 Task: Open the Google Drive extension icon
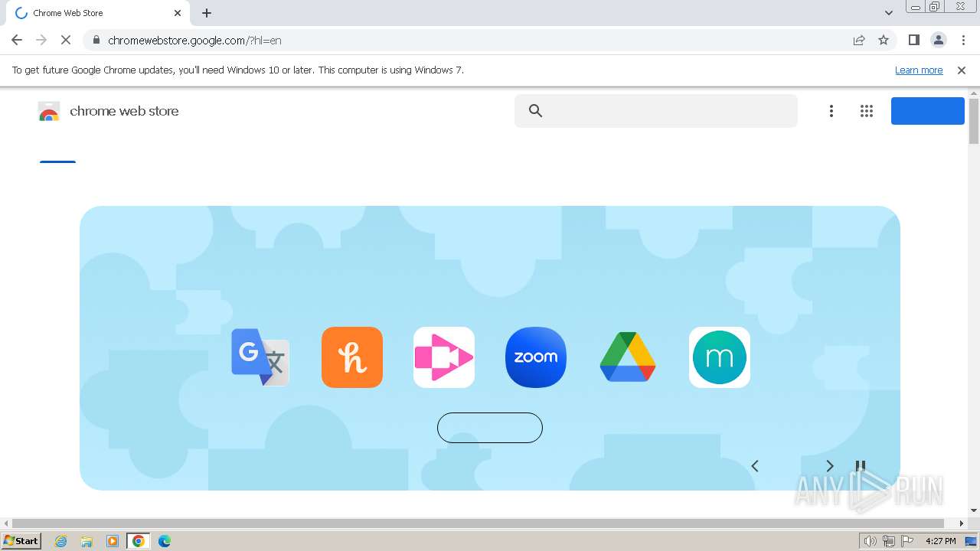coord(628,357)
